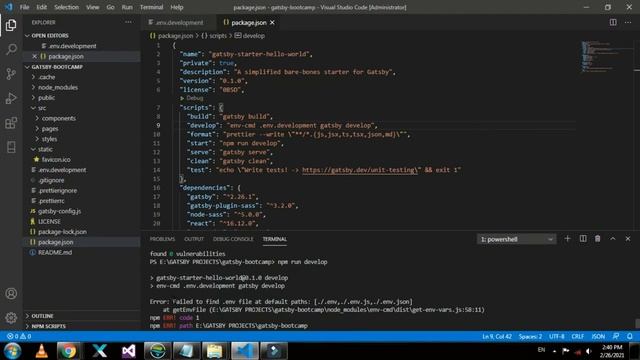This screenshot has width=640, height=360.
Task: Open Source Control view
Action: [11, 74]
